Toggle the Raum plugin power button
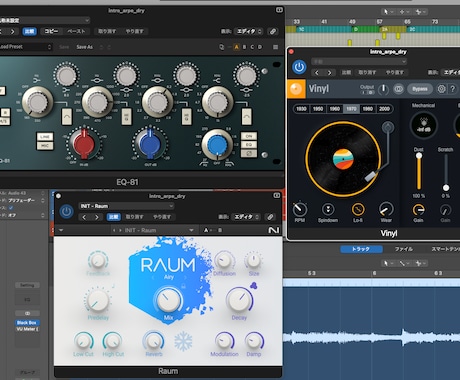The image size is (460, 380). [66, 212]
